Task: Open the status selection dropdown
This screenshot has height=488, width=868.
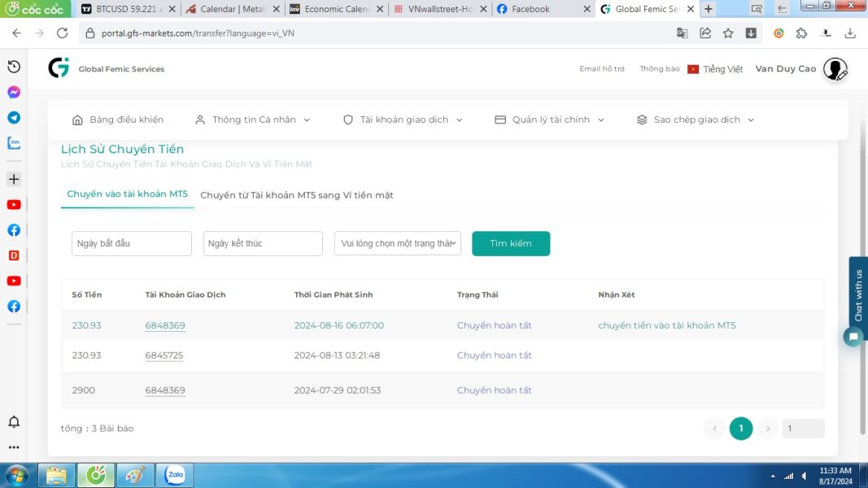Action: tap(398, 243)
